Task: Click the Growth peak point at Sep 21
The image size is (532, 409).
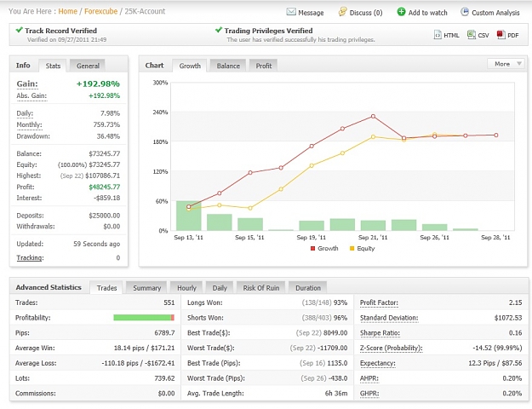Action: (x=373, y=116)
